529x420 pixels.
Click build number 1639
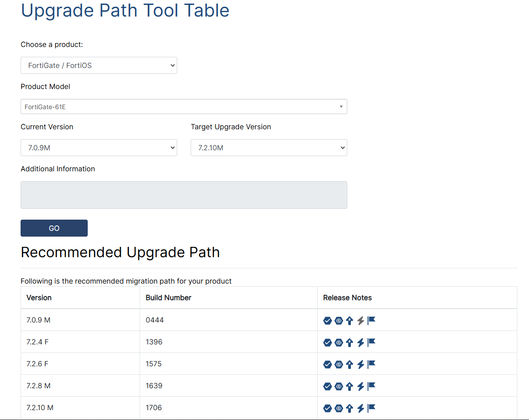click(154, 386)
